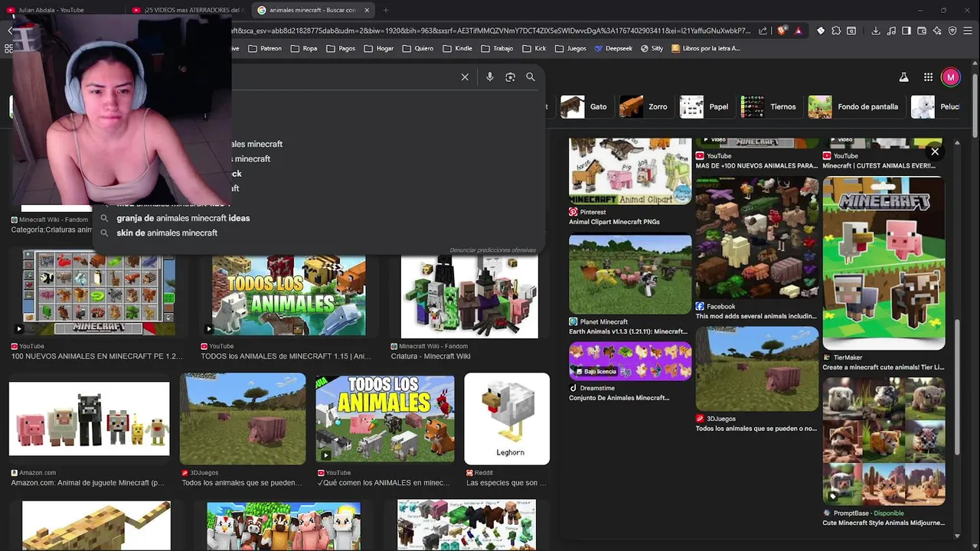Open 100 NUEVOS ANIMALES EN MINECRAFT PE thumbnail
This screenshot has width=980, height=551.
click(98, 294)
